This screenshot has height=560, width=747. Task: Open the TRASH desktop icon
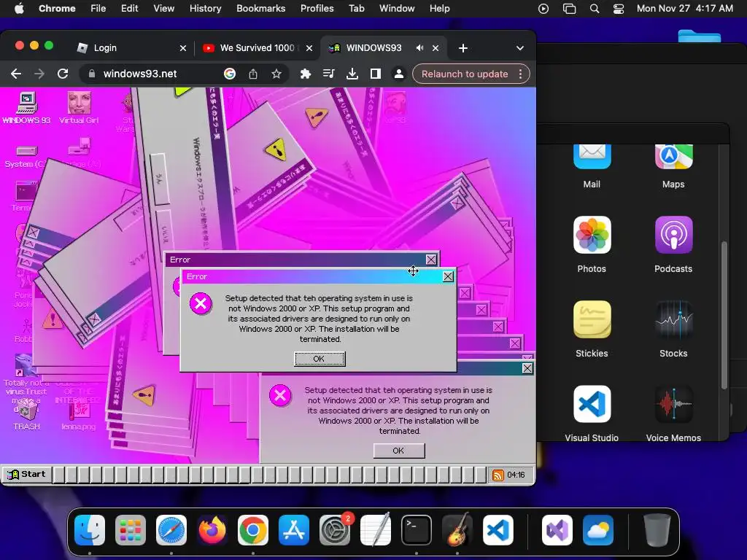[x=26, y=415]
